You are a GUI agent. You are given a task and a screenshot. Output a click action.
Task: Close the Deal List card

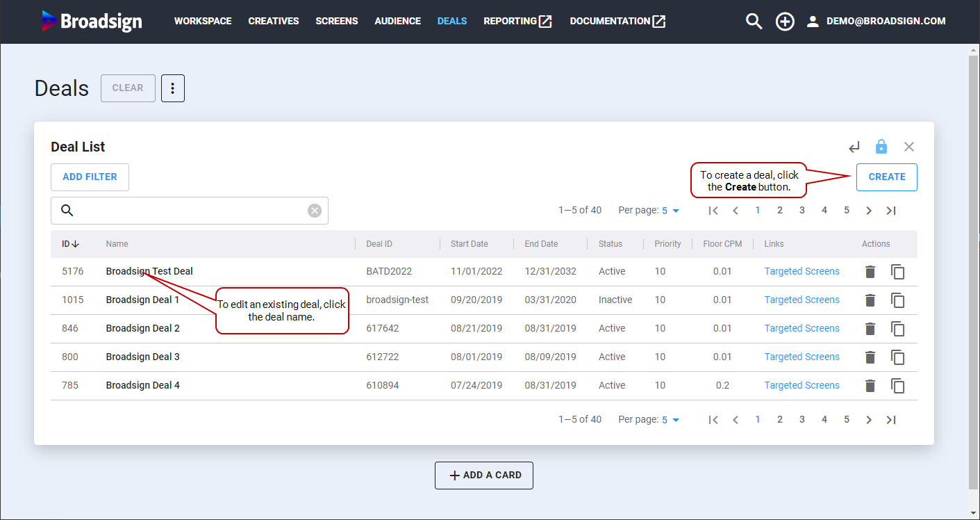pos(909,147)
